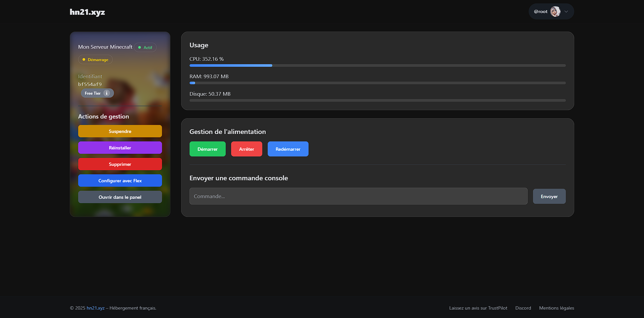Open the @root account dropdown
Viewport: 644px width, 318px height.
pos(541,11)
